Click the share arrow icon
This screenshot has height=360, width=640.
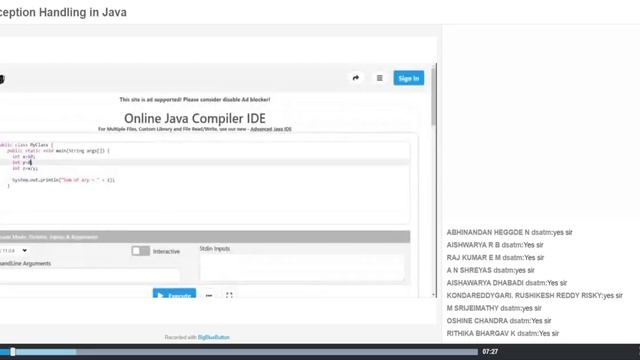[x=356, y=78]
